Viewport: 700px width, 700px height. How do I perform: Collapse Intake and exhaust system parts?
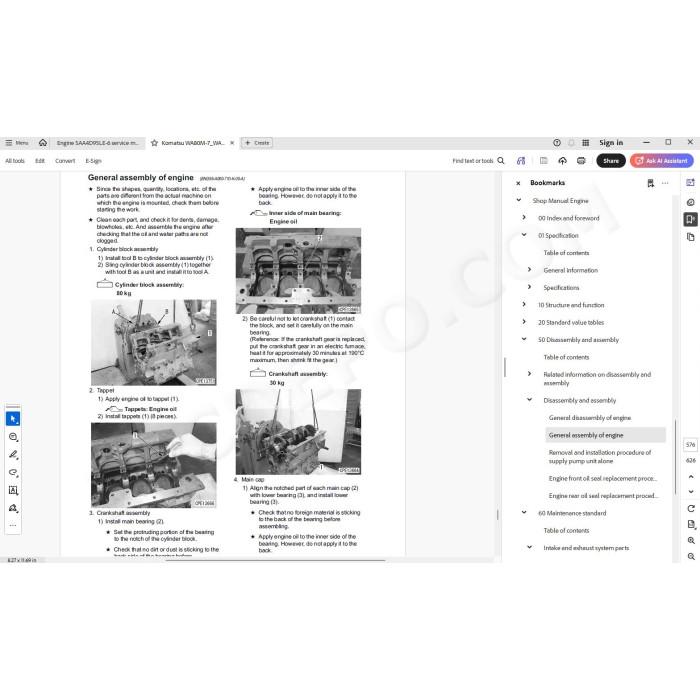point(529,547)
